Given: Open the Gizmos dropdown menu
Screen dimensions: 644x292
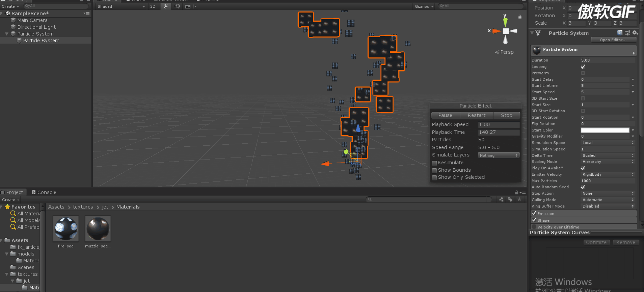Looking at the screenshot, I should [x=424, y=6].
